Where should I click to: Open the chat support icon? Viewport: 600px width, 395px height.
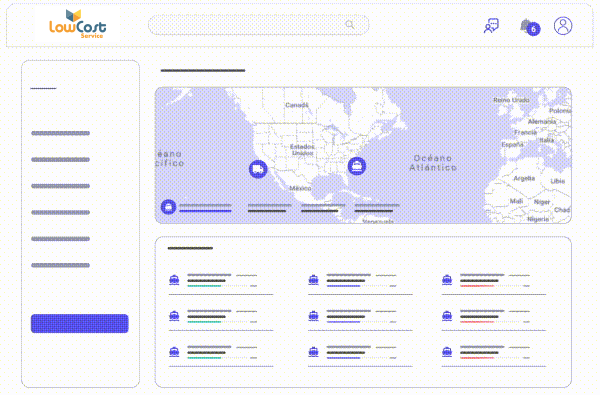(x=491, y=26)
